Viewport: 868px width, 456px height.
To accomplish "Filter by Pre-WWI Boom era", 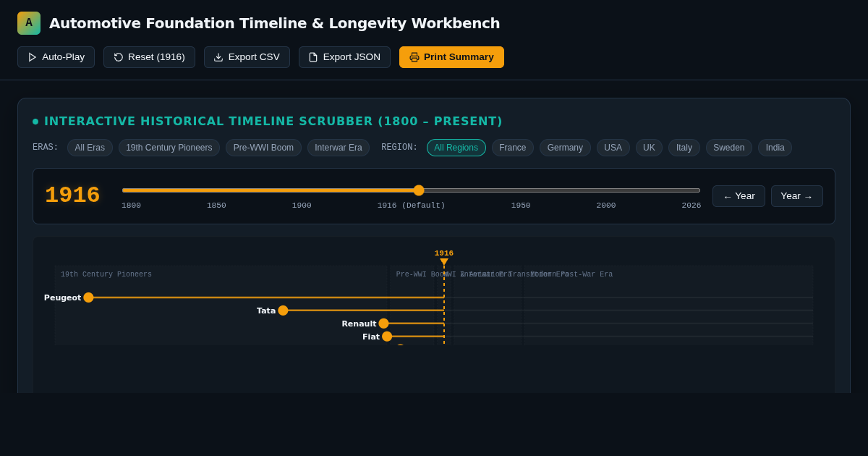I will [x=263, y=148].
